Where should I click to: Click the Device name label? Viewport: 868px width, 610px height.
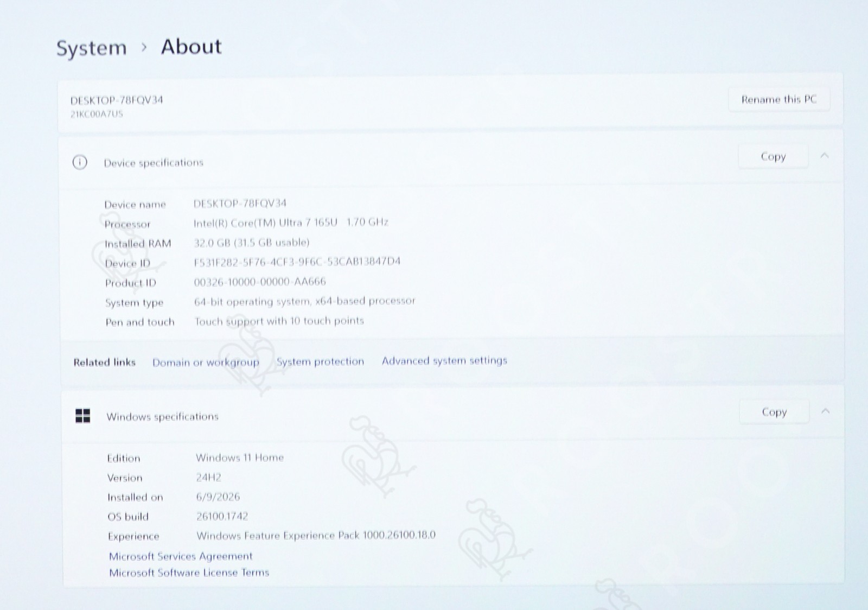(x=135, y=205)
